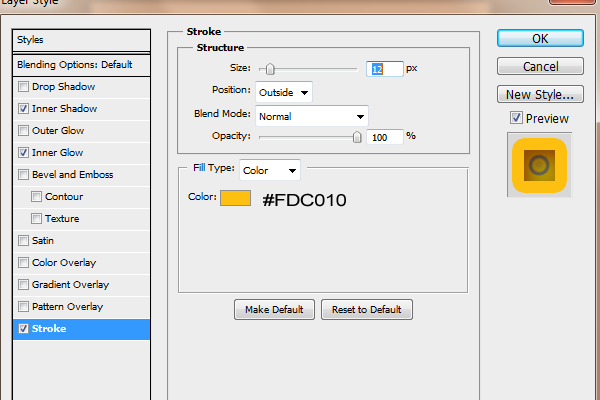Open the stroke Color swatch
The height and width of the screenshot is (400, 600).
point(235,198)
